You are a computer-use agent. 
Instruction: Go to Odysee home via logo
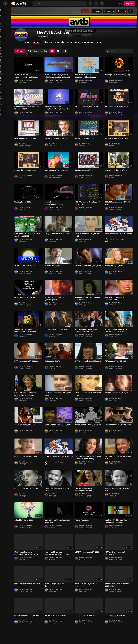click(19, 4)
